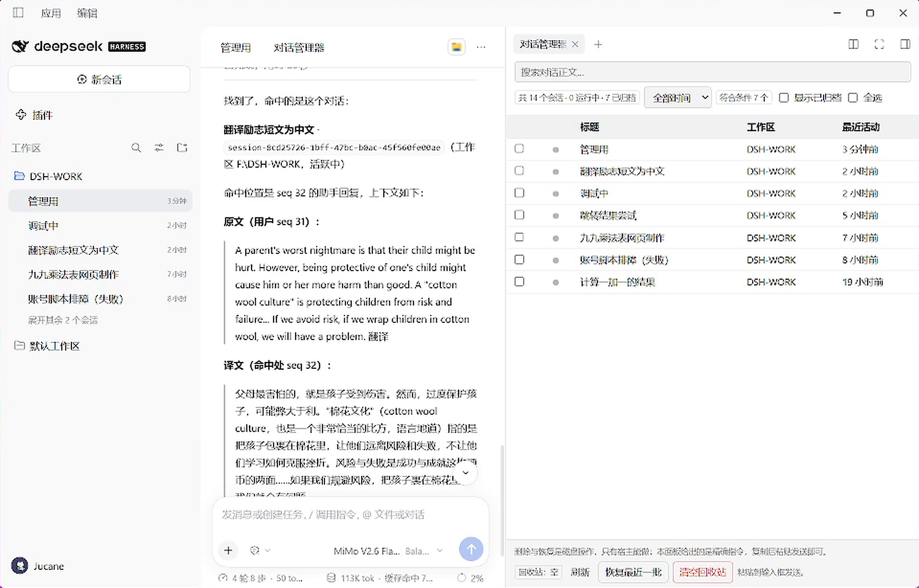Toggle the left sidebar panel icon
The image size is (919, 588).
(x=18, y=12)
